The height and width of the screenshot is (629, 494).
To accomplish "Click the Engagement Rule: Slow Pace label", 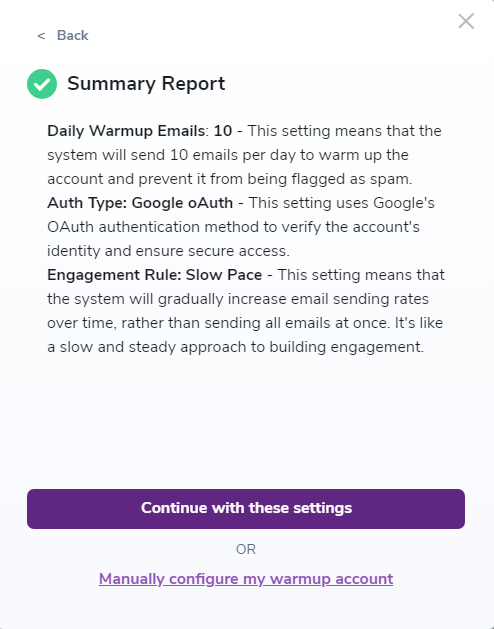I will click(x=155, y=275).
